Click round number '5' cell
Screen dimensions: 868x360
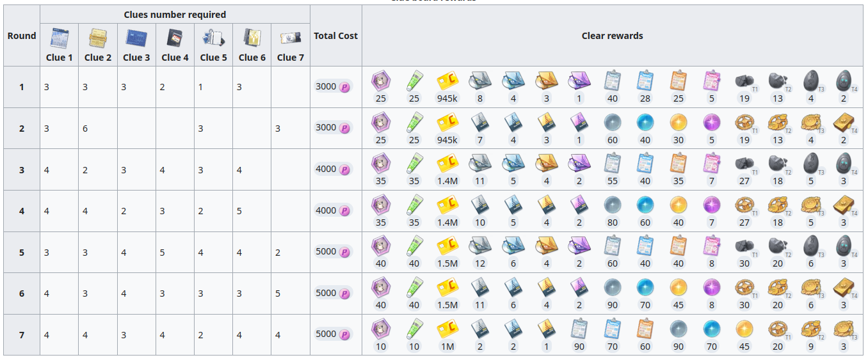coord(22,252)
